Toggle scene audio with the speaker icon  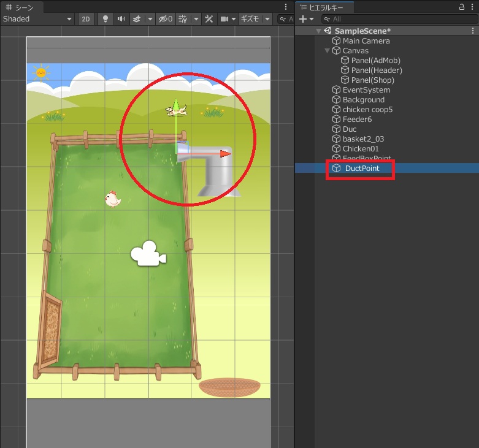pyautogui.click(x=121, y=19)
